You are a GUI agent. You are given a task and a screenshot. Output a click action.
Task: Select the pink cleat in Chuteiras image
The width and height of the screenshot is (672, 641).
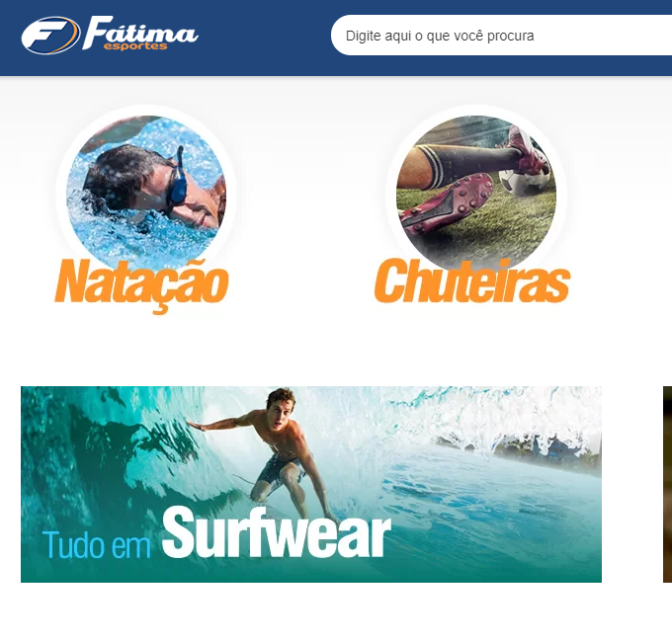[x=446, y=203]
